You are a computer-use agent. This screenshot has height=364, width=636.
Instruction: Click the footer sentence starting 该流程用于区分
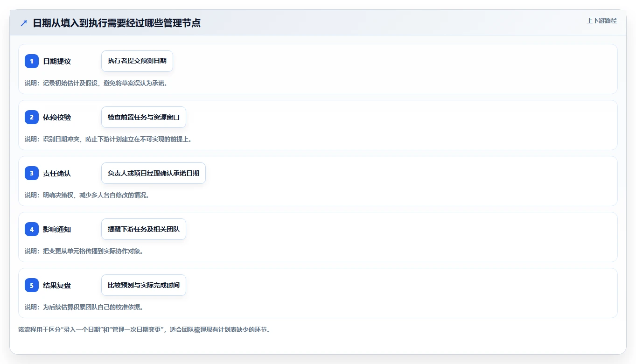coord(144,329)
